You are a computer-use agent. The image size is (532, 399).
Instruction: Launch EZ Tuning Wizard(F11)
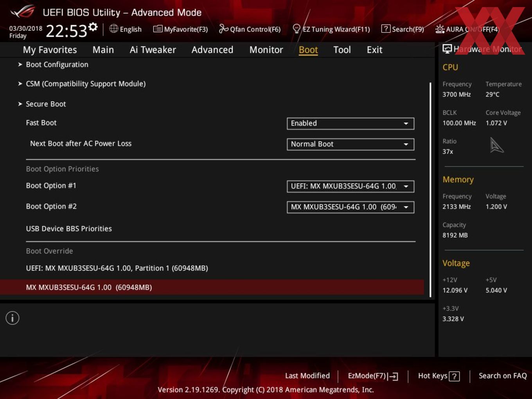coord(331,29)
